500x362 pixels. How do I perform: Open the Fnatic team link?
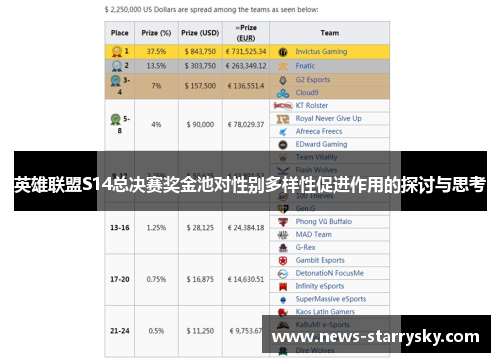[x=305, y=66]
